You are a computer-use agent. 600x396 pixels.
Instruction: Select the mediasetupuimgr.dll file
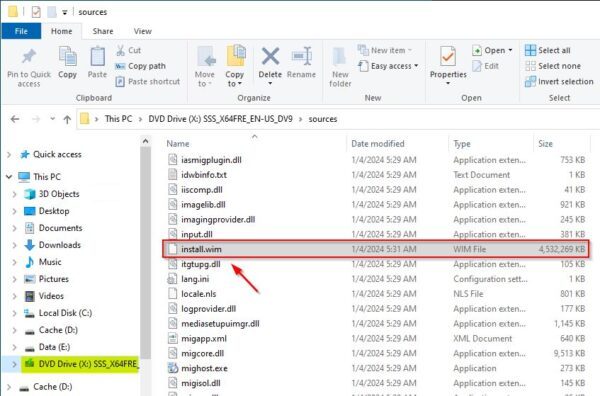tap(220, 324)
